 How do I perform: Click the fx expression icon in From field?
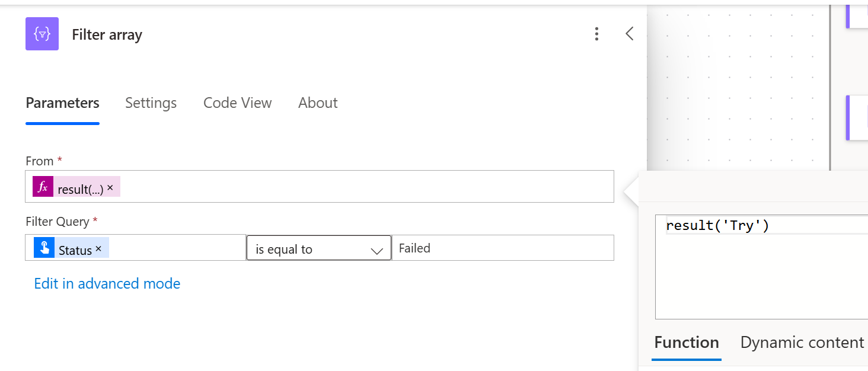[43, 187]
